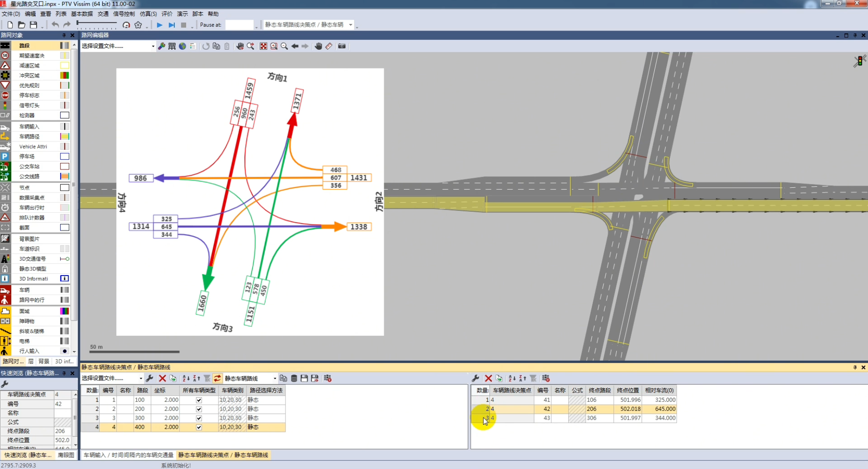The image size is (868, 469).
Task: Click the sort ascending icon in right list
Action: [x=512, y=378]
